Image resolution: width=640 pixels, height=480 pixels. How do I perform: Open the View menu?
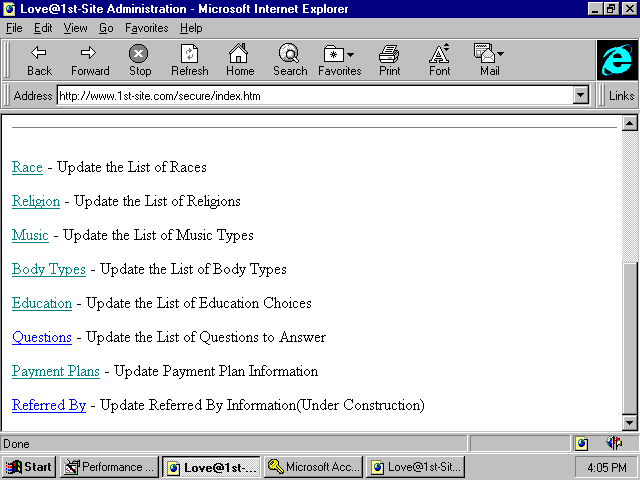[76, 28]
